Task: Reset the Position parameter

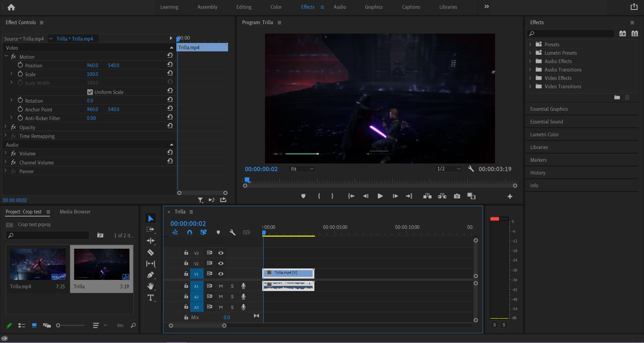Action: (170, 64)
